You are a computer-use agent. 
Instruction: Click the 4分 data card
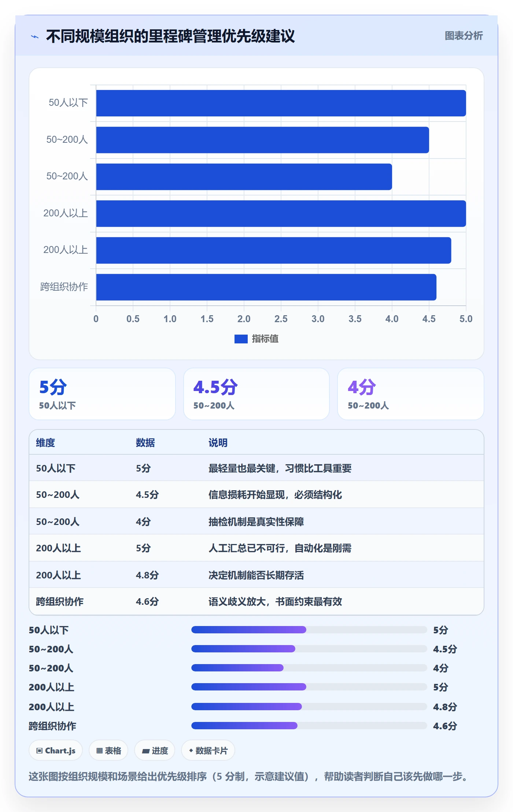coord(411,394)
